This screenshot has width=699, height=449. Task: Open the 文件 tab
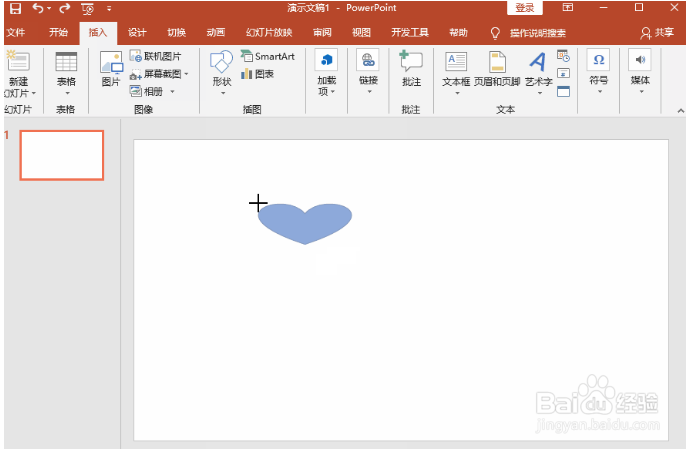tap(16, 33)
